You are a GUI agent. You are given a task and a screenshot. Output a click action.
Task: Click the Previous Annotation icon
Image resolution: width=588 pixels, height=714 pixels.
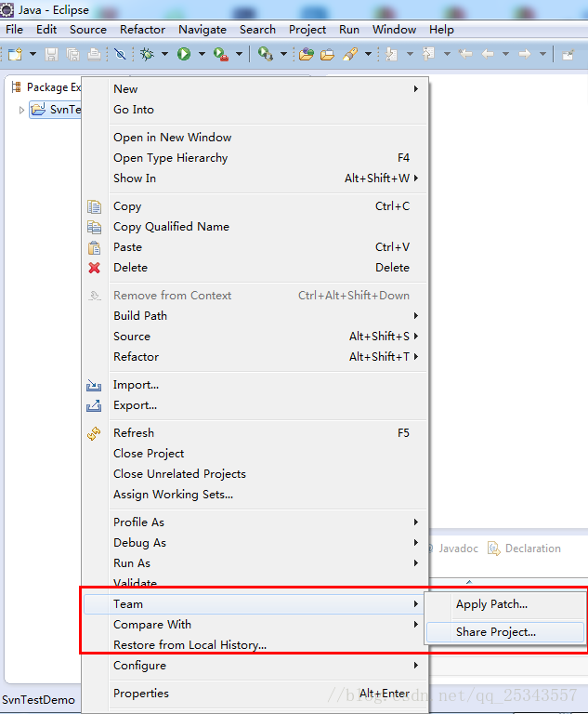click(428, 54)
